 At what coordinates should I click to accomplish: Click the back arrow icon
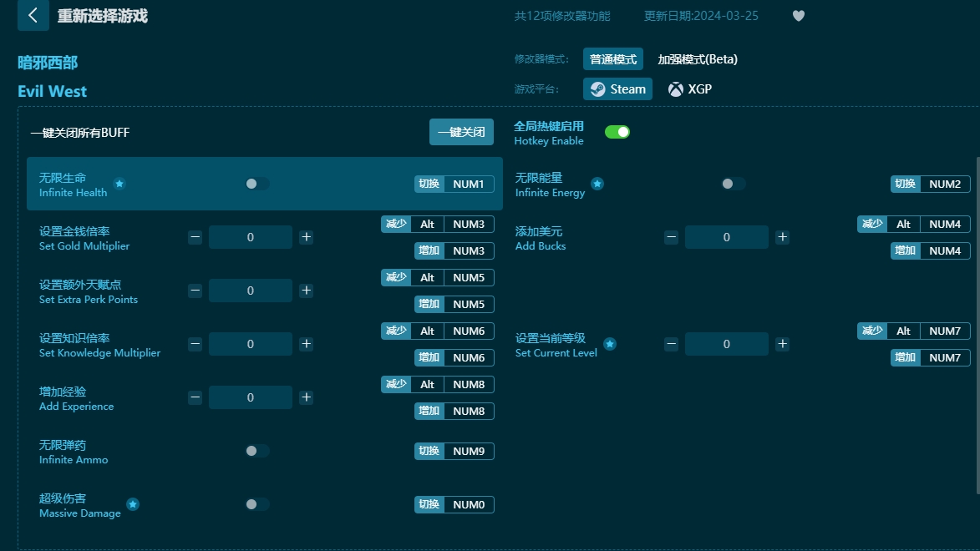point(33,15)
